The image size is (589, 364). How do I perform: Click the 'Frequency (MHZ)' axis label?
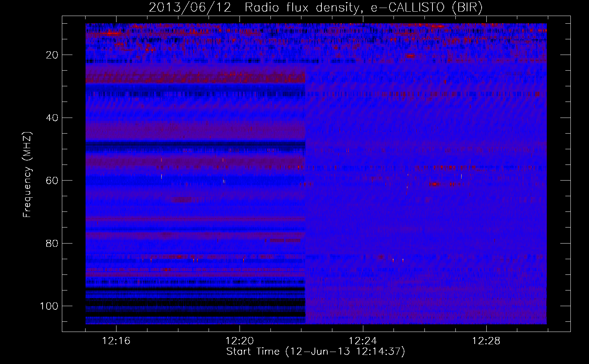click(x=27, y=174)
